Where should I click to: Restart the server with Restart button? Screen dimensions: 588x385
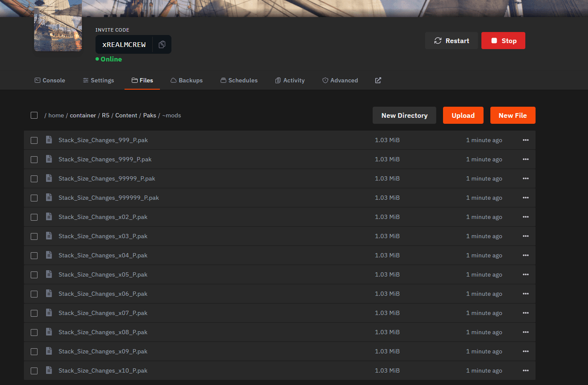(x=451, y=41)
